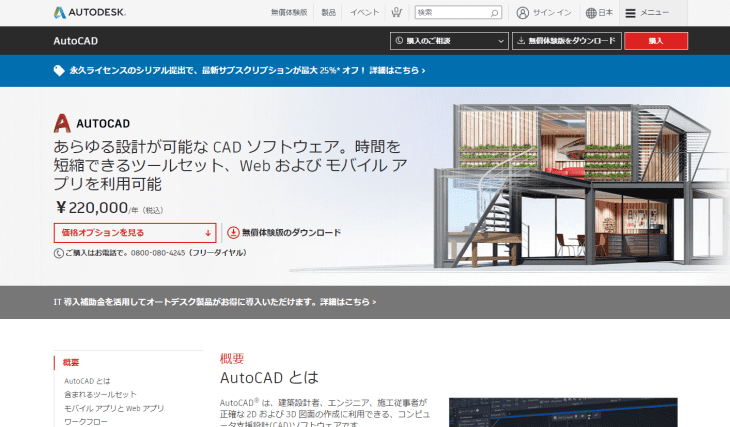Focus the 検索 search field
The width and height of the screenshot is (730, 427).
tap(458, 13)
